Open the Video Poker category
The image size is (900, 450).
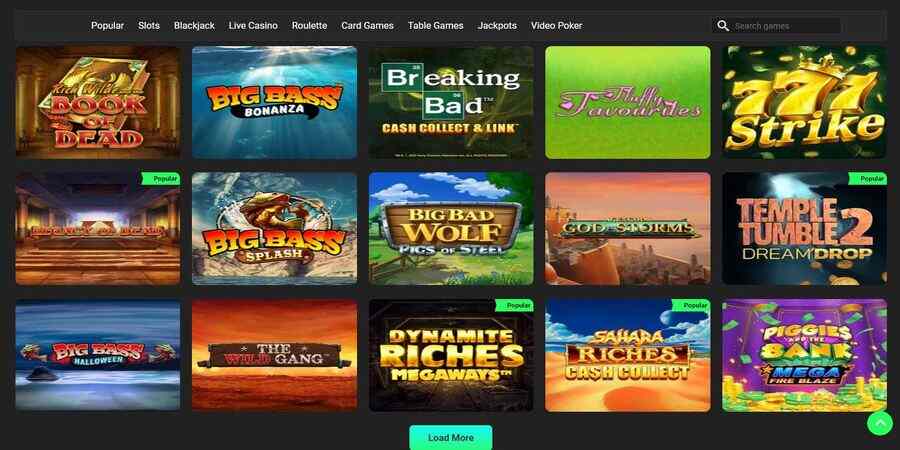[x=556, y=26]
